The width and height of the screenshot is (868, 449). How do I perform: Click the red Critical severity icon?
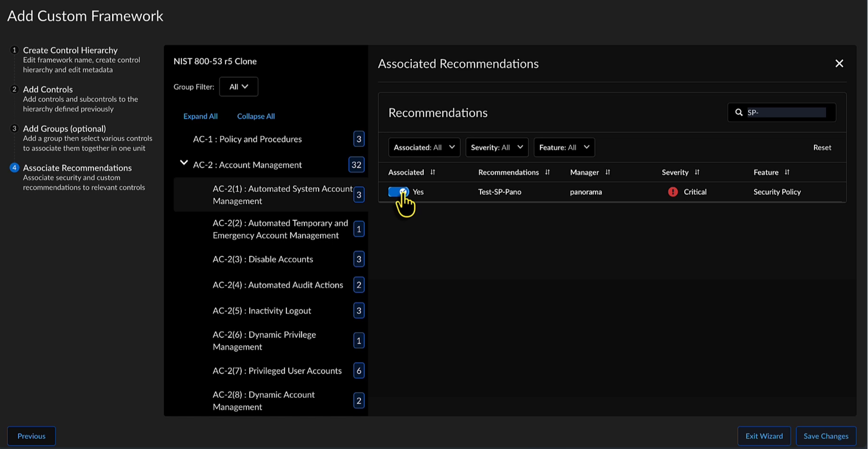tap(673, 192)
